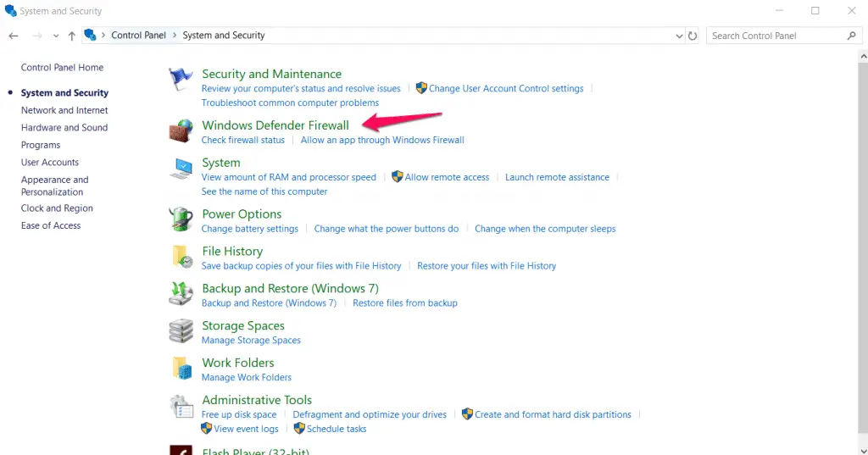Click the Search Control Panel field
The image size is (868, 455).
[776, 36]
